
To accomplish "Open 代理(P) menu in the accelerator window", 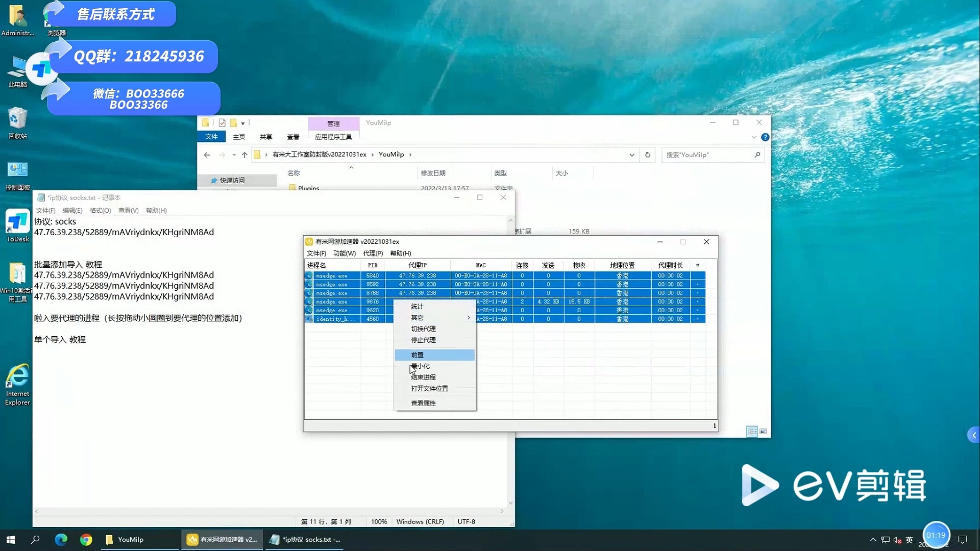I will [373, 254].
